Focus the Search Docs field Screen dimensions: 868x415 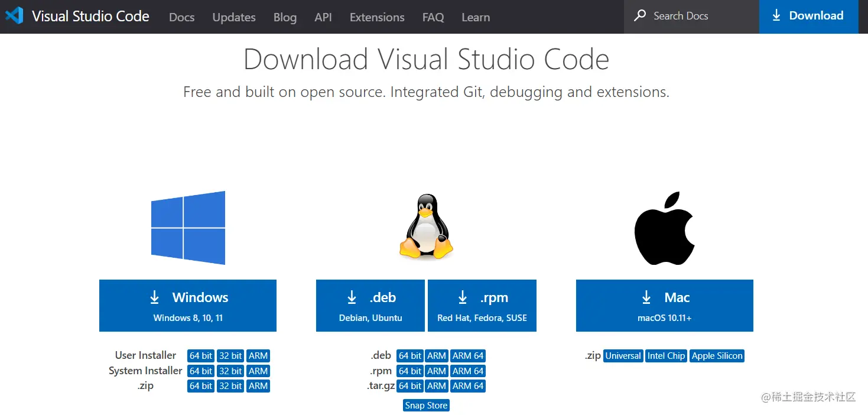691,17
